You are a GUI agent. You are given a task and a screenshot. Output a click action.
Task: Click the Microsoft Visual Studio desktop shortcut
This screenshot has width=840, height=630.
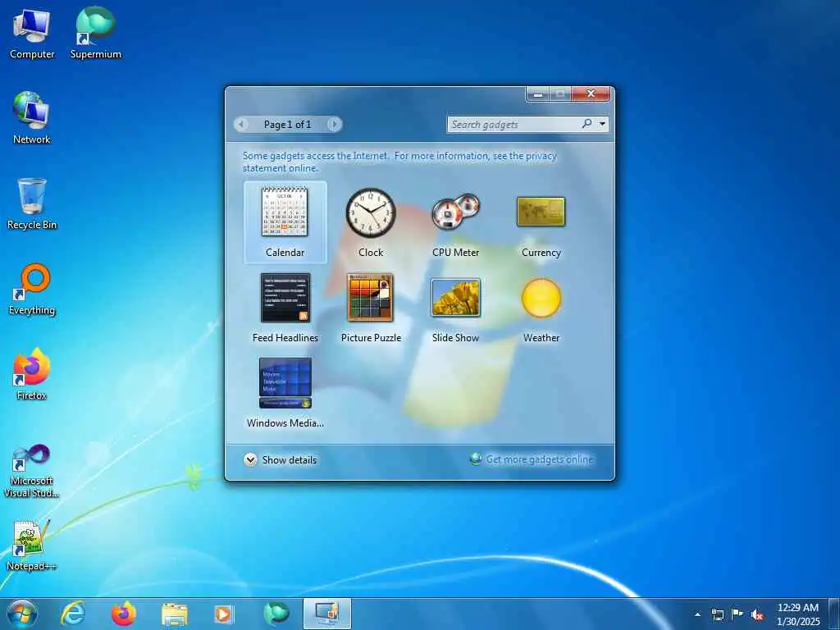coord(32,472)
